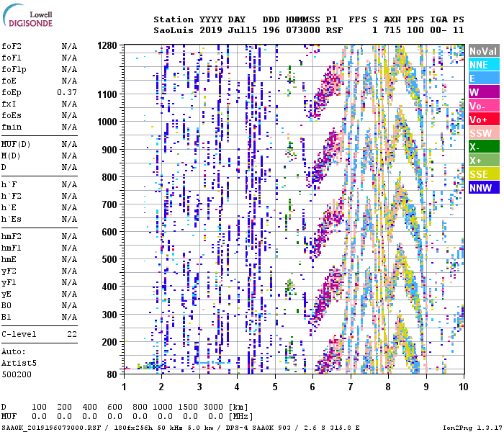Click the DPS-4 SAA0K 903 footer text
Screen dimensions: 504x432
[x=258, y=428]
